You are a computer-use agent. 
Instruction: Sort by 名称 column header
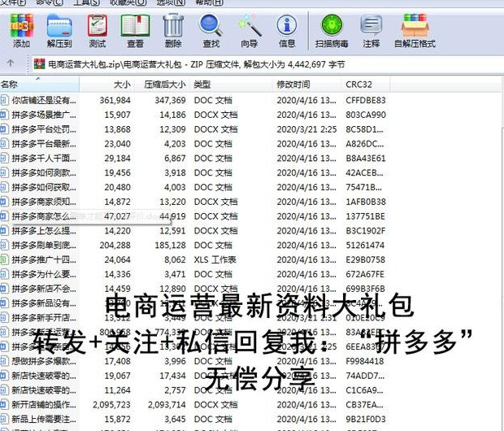pyautogui.click(x=40, y=85)
